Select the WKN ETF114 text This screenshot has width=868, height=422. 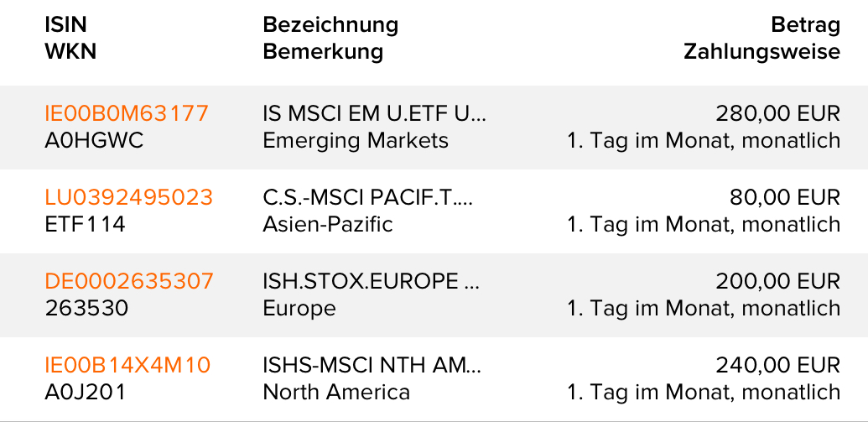point(85,224)
